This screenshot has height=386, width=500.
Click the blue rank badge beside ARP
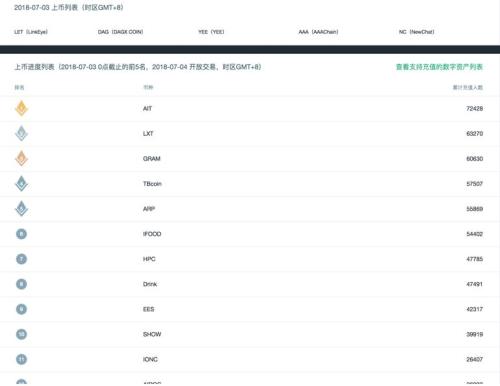pyautogui.click(x=21, y=209)
